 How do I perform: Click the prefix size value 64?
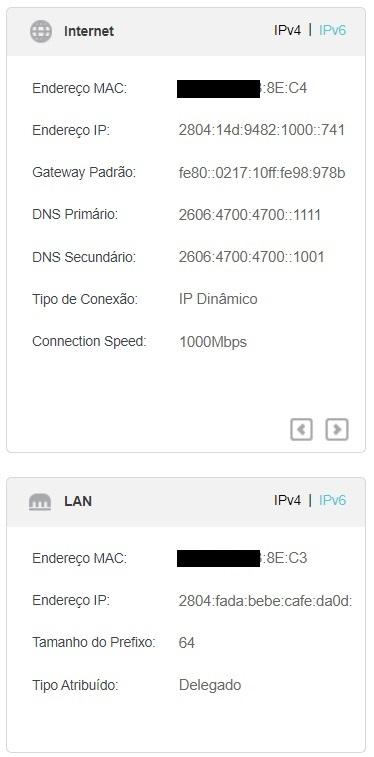click(187, 643)
